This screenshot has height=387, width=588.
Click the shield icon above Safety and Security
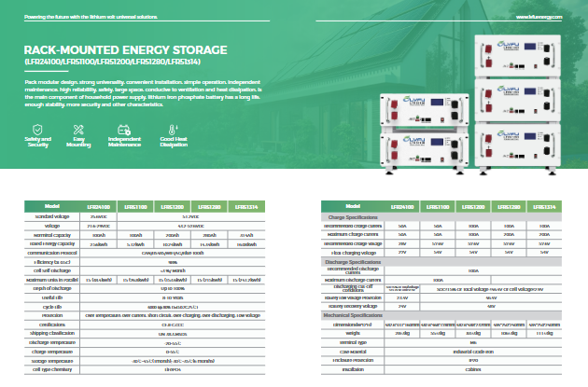click(37, 130)
